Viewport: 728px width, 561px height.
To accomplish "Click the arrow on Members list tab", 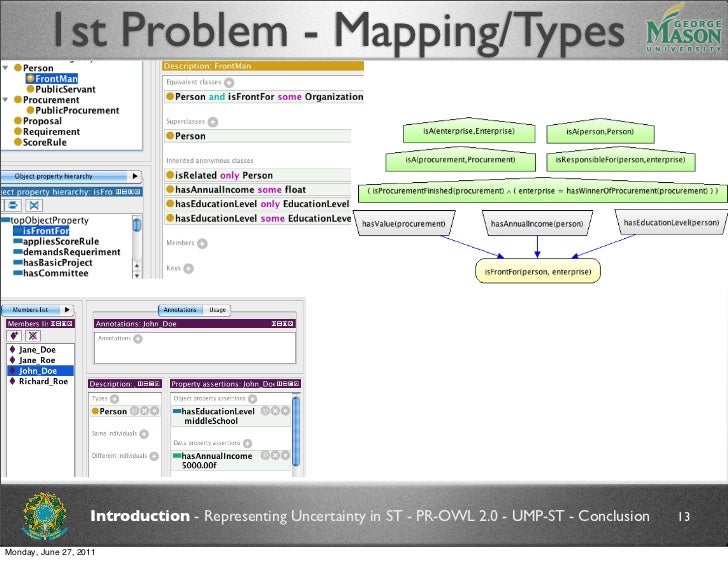I will [x=67, y=310].
